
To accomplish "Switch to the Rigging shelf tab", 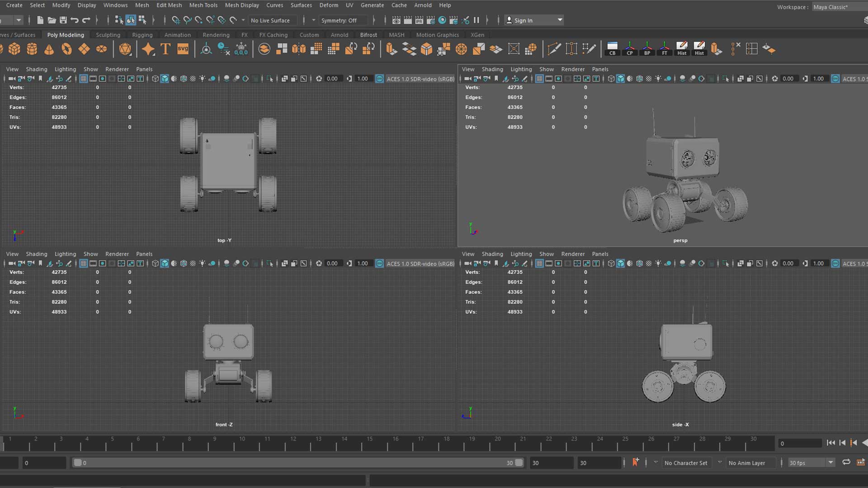I will coord(142,35).
